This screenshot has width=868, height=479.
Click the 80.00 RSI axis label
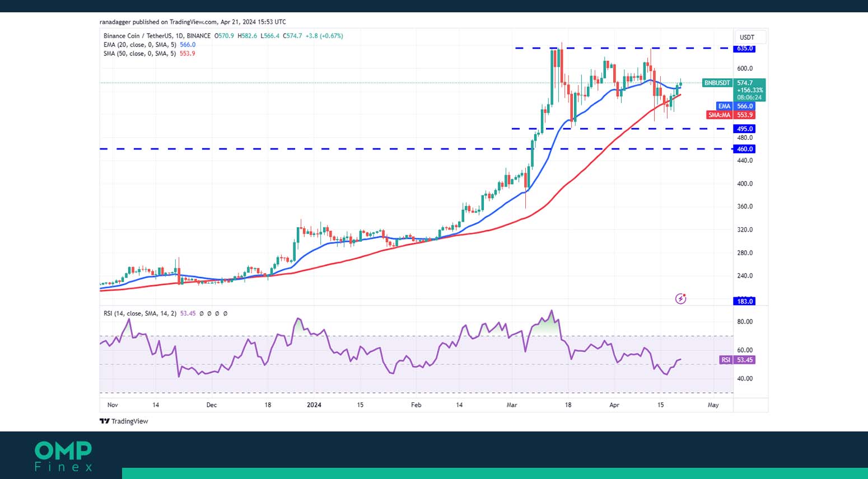[745, 322]
